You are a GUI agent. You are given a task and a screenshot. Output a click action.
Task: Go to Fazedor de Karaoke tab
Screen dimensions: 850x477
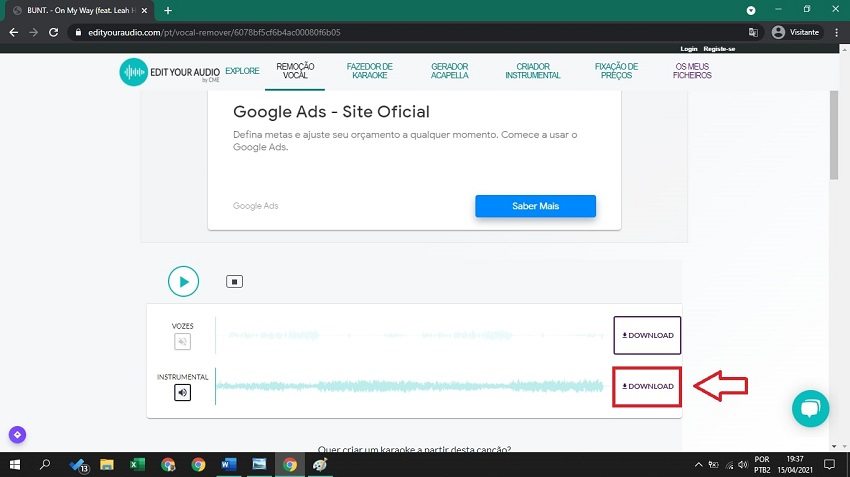click(370, 71)
